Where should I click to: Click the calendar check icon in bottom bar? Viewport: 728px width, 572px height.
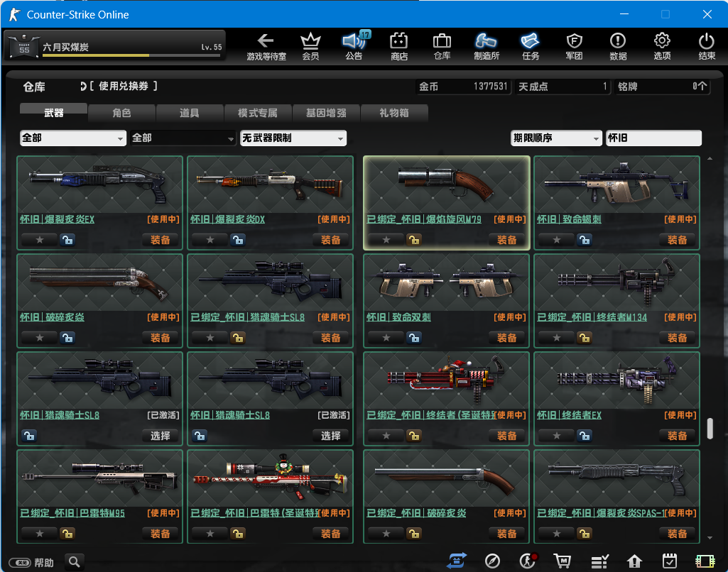point(670,561)
